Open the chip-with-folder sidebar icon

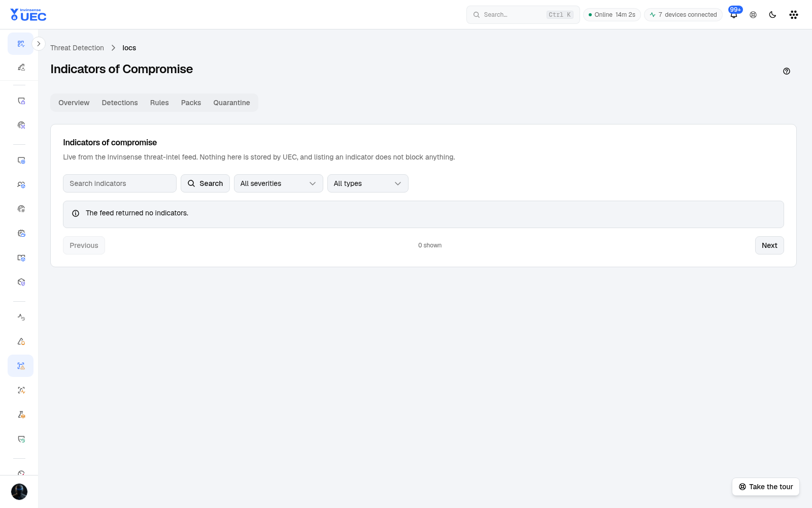(x=21, y=233)
